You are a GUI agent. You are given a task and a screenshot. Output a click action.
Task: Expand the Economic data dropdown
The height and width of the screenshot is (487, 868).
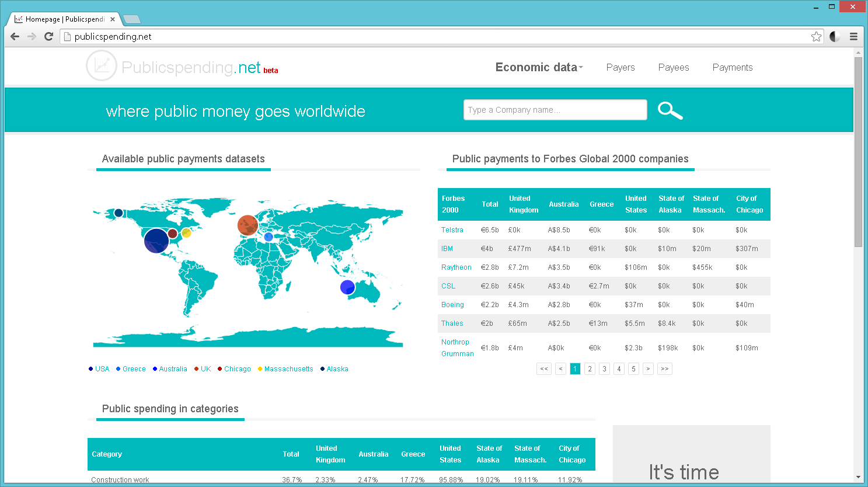(539, 67)
